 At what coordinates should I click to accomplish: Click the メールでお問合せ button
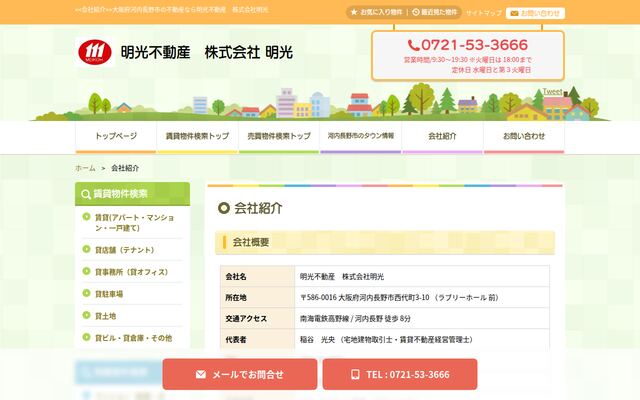click(x=240, y=374)
